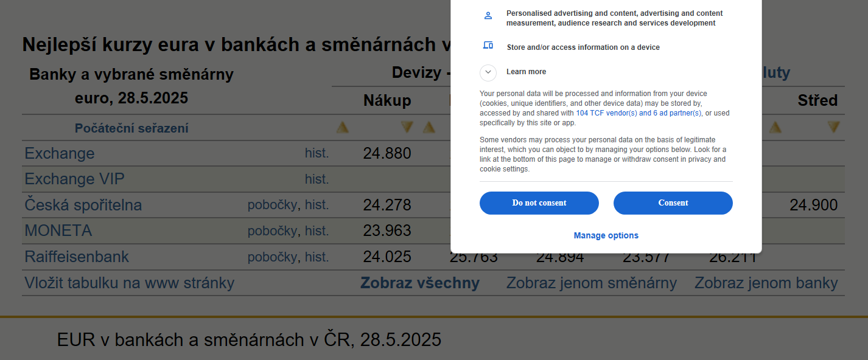Click the store on device icon
The height and width of the screenshot is (360, 868).
tap(488, 45)
